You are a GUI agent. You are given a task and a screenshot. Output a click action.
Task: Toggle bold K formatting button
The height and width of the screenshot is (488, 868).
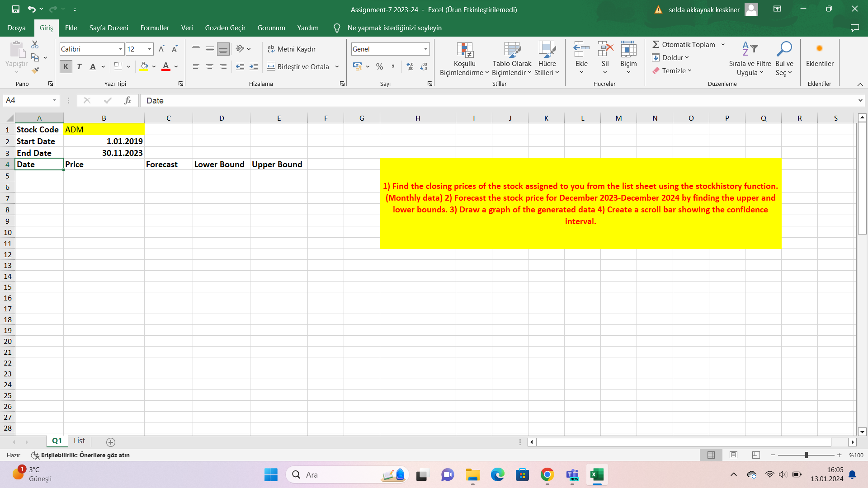point(66,67)
